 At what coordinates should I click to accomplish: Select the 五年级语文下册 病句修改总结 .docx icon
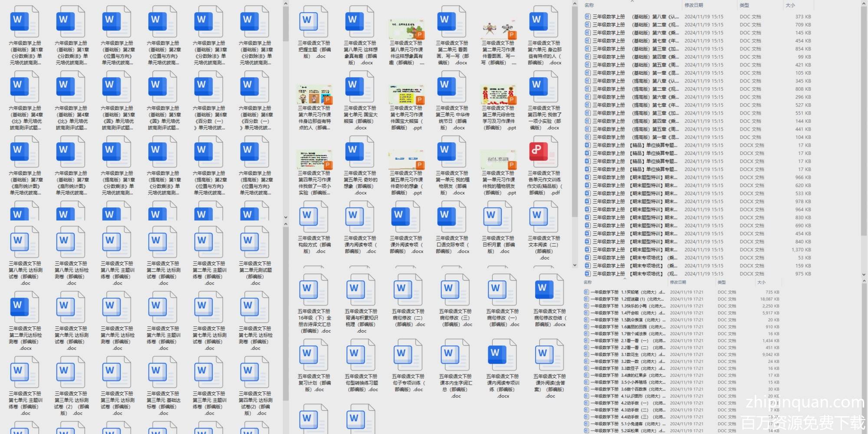(549, 290)
